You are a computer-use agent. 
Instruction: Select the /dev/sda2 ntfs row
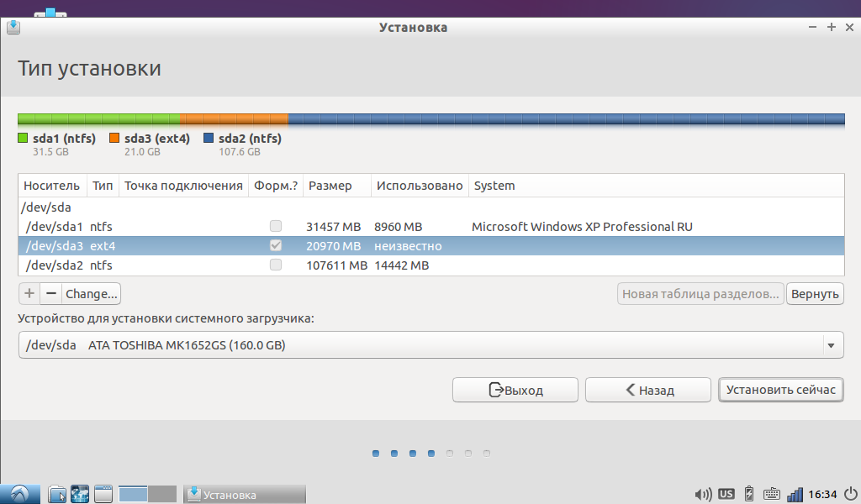(x=431, y=265)
